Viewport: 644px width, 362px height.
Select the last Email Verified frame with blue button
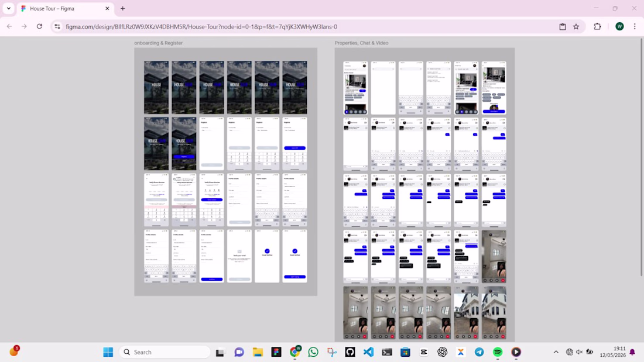coord(294,256)
